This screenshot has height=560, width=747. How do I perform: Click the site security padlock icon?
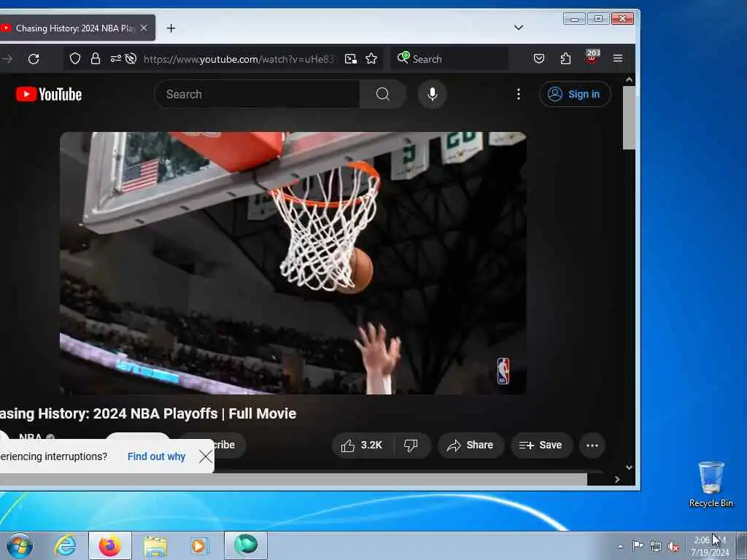96,58
